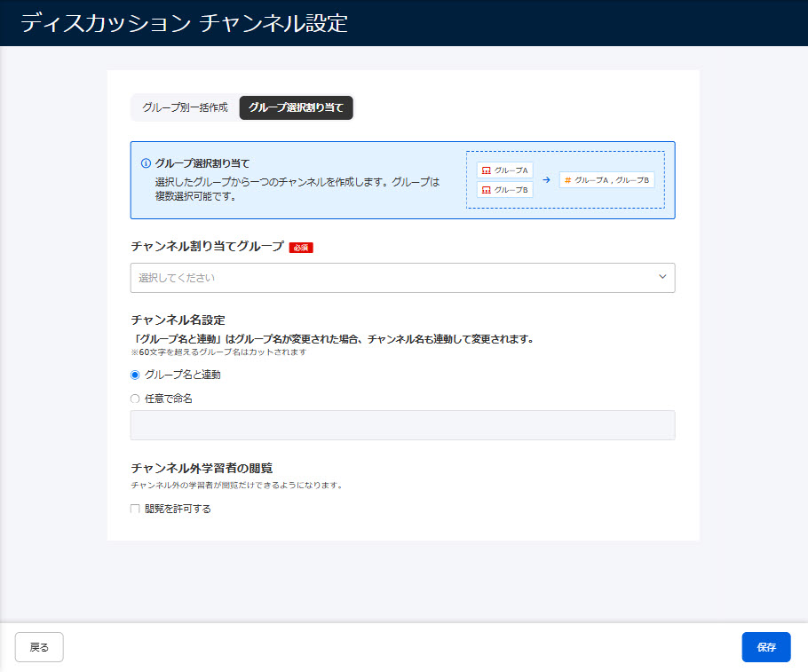Image resolution: width=808 pixels, height=672 pixels.
Task: Switch to グループ別一括作成 tab
Action: coord(185,107)
